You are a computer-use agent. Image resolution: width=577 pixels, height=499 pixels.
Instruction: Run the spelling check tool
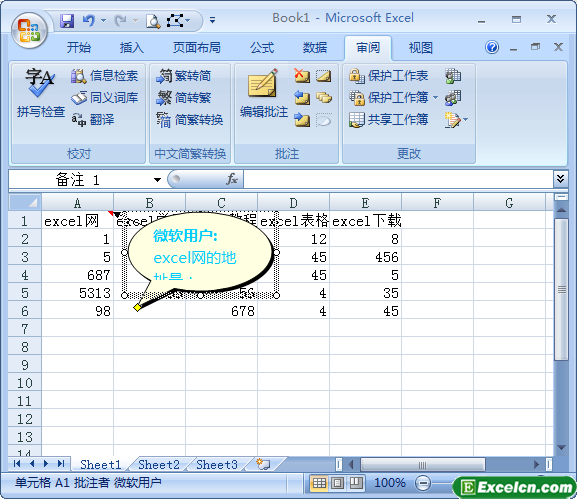40,93
